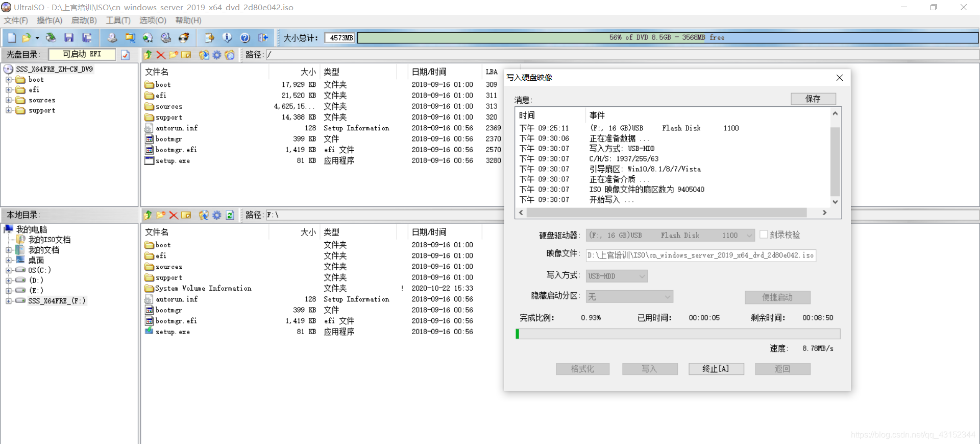980x444 pixels.
Task: Open the 操作(A) menu
Action: coord(50,20)
